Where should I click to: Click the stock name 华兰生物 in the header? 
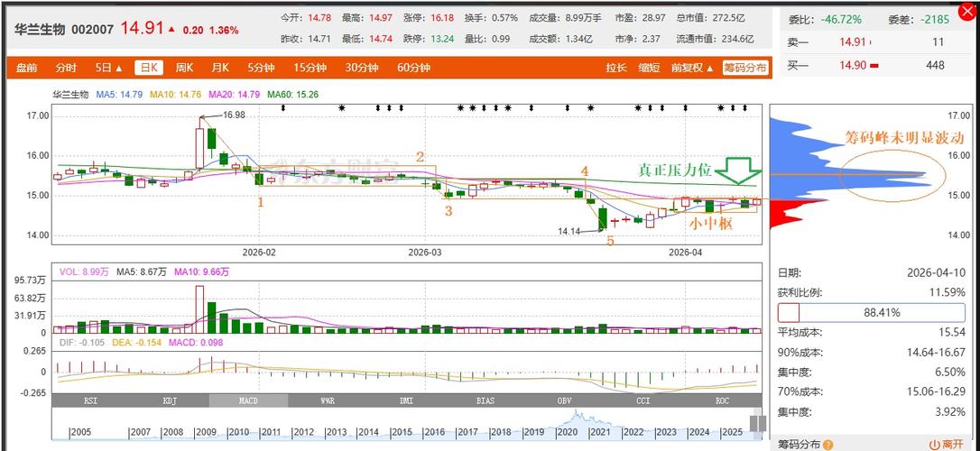(x=40, y=30)
